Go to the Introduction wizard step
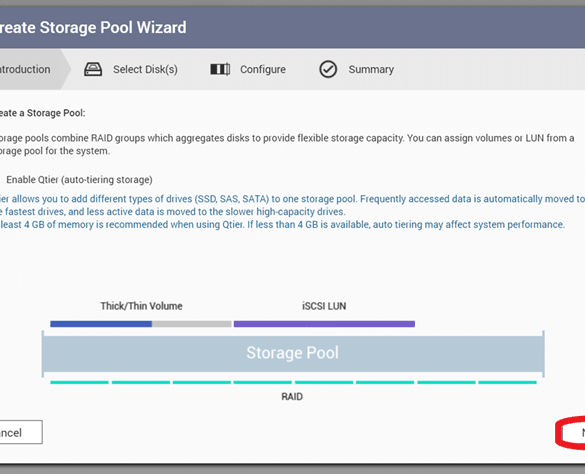Screen dimensions: 585x474 pos(25,69)
